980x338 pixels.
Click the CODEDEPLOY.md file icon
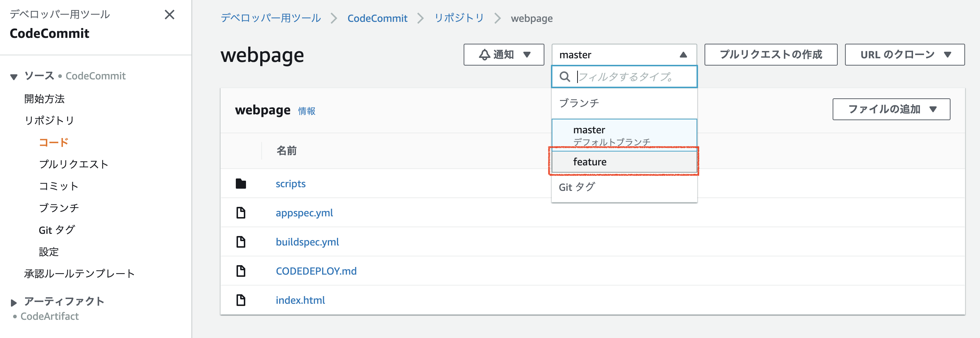tap(241, 271)
